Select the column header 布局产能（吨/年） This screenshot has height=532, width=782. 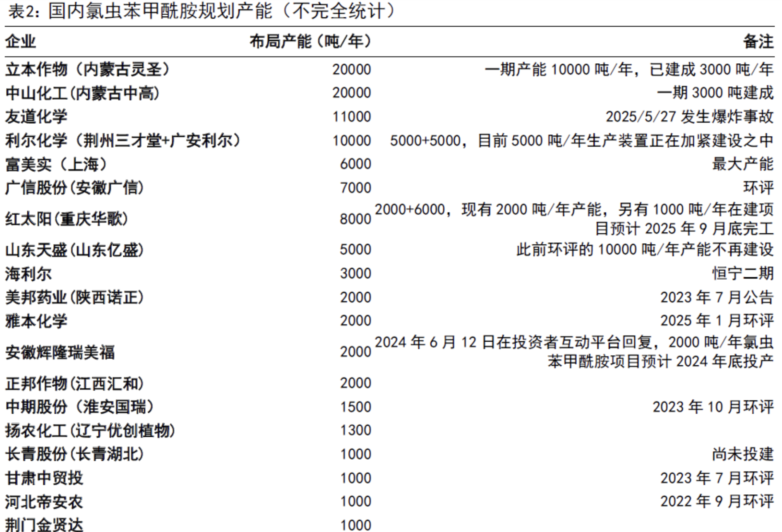point(310,41)
